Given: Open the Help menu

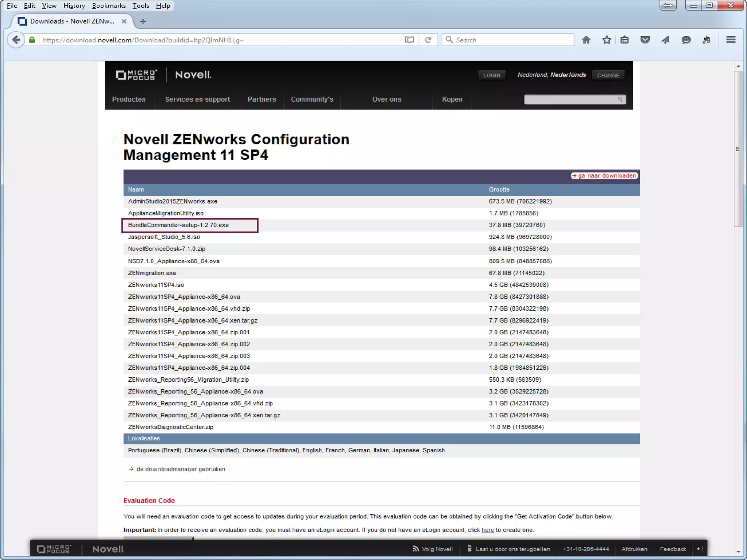Looking at the screenshot, I should [163, 5].
